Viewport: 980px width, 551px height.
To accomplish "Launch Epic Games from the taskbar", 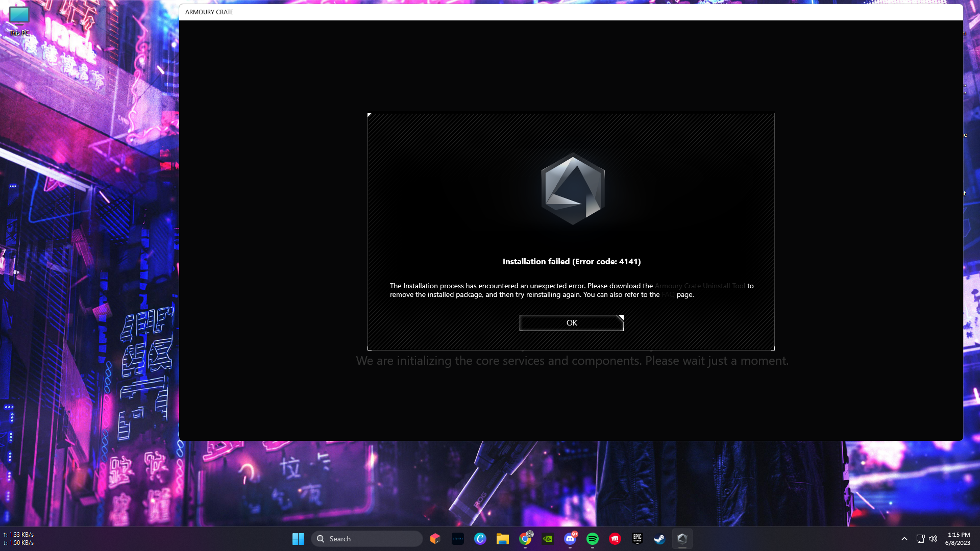I will [637, 539].
